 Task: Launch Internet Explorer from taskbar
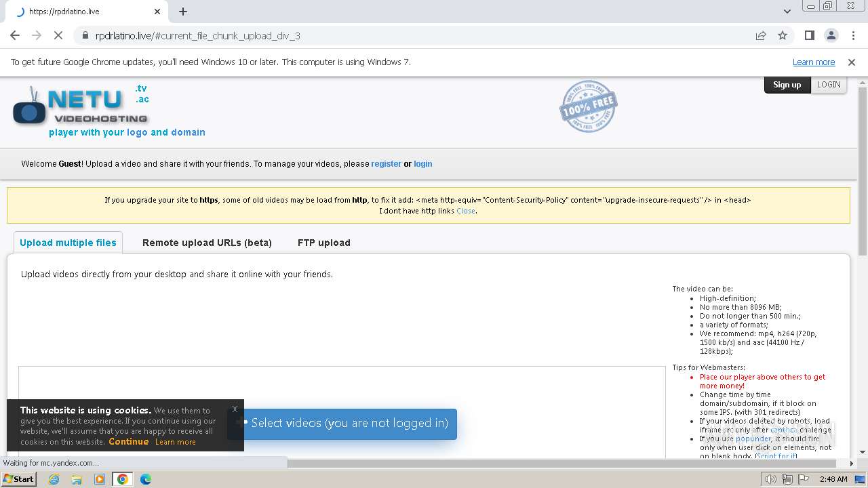[x=54, y=479]
